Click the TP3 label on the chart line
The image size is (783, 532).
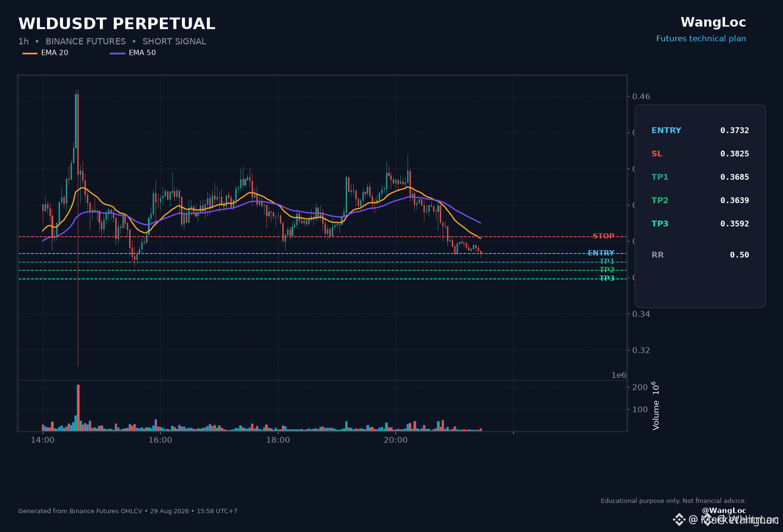[x=607, y=278]
